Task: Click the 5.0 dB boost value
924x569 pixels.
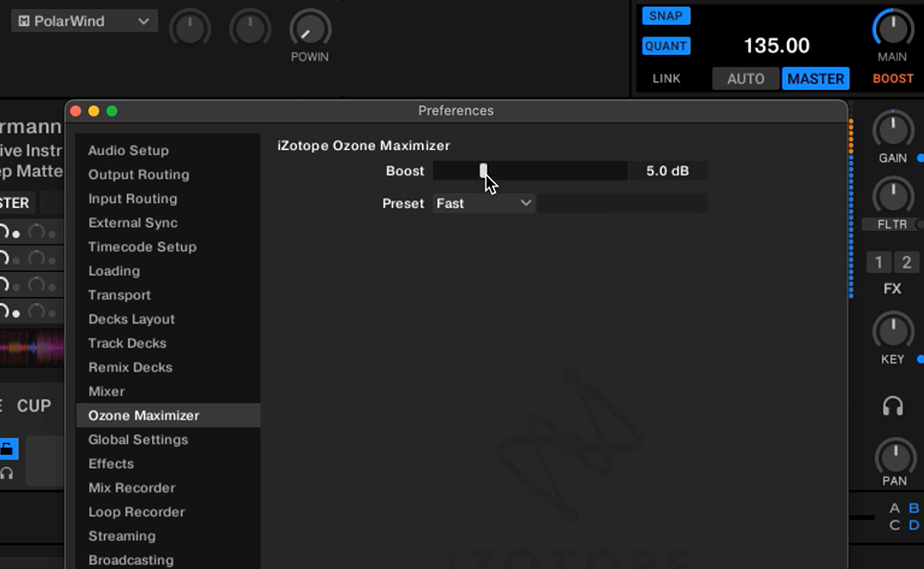Action: click(x=667, y=171)
